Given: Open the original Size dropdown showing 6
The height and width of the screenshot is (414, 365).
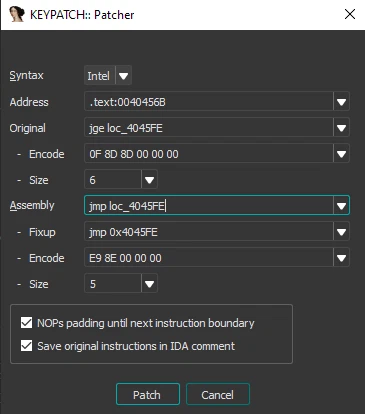Looking at the screenshot, I should click(149, 180).
